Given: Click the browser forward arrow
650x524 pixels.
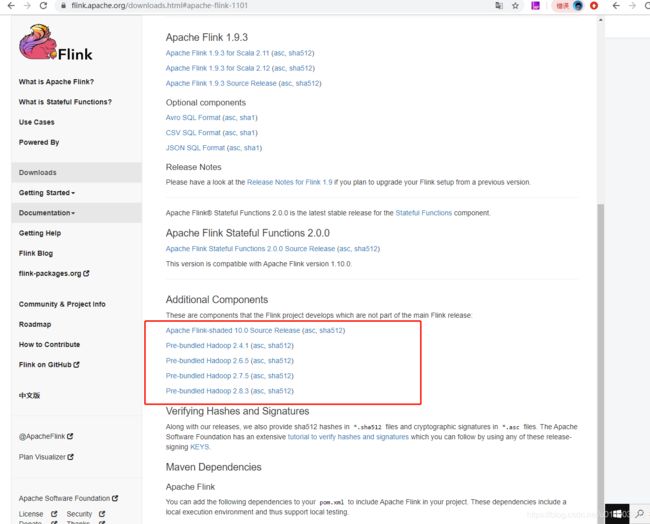Looking at the screenshot, I should 27,6.
